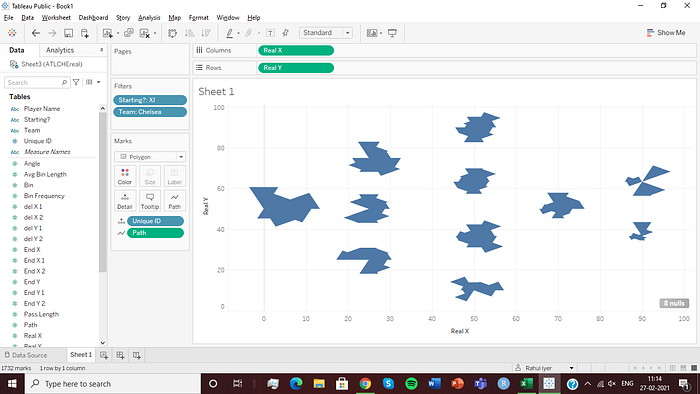This screenshot has width=700, height=394.
Task: Click the Swap rows and columns icon
Action: click(172, 33)
